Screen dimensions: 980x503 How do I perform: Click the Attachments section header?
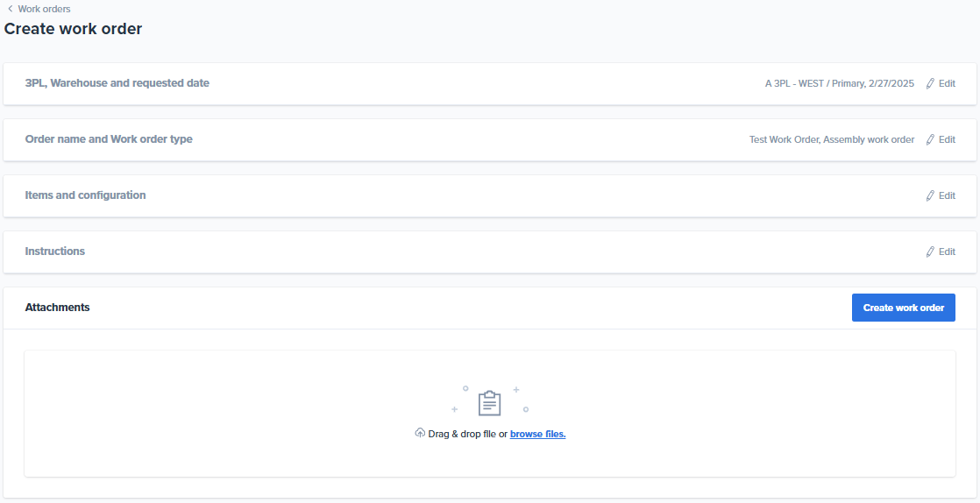pos(57,307)
